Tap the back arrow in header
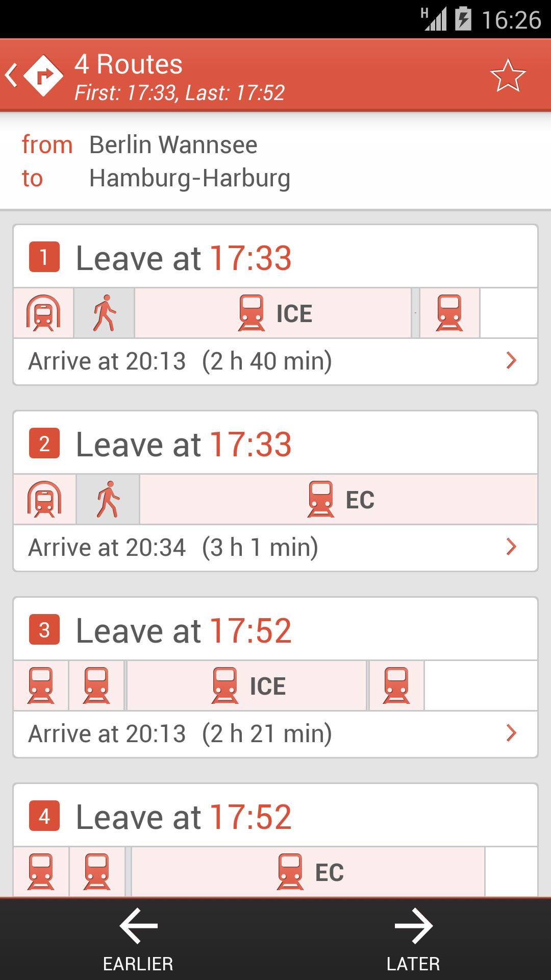This screenshot has width=551, height=980. click(x=12, y=76)
